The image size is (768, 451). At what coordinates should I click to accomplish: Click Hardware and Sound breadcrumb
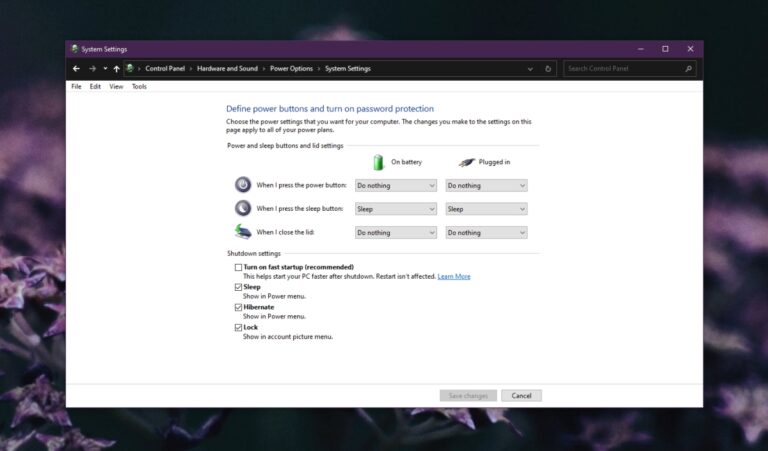[x=227, y=69]
